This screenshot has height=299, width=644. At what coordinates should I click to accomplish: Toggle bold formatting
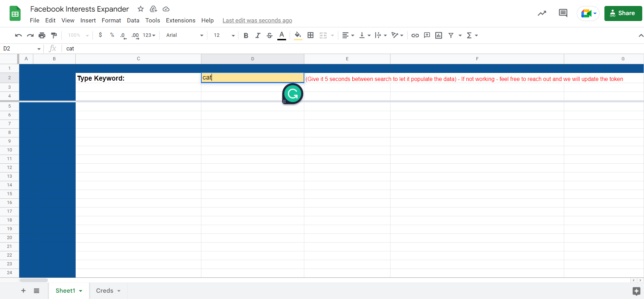(246, 35)
